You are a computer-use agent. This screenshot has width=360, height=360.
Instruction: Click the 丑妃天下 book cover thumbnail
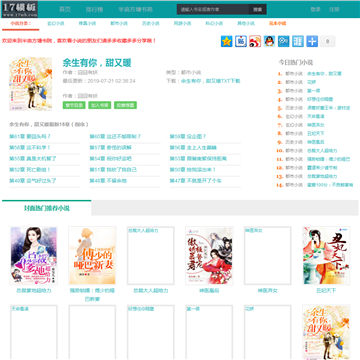pos(326,256)
